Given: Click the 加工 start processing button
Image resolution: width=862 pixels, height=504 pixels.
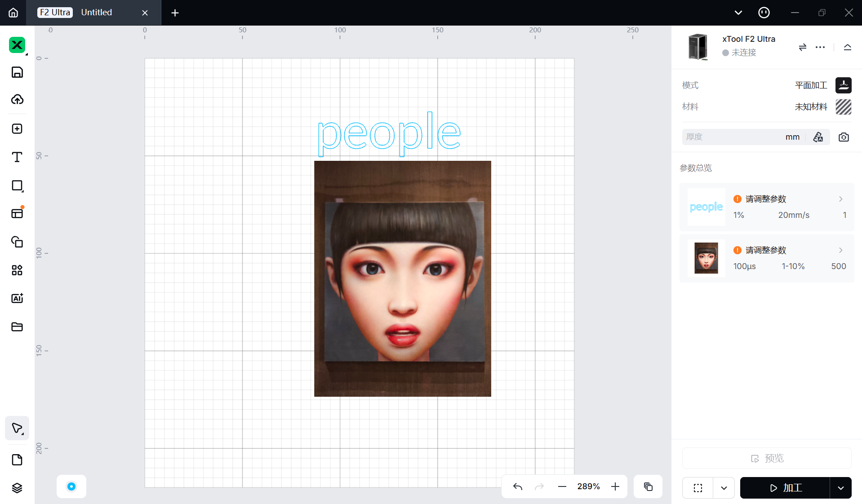Looking at the screenshot, I should 785,488.
